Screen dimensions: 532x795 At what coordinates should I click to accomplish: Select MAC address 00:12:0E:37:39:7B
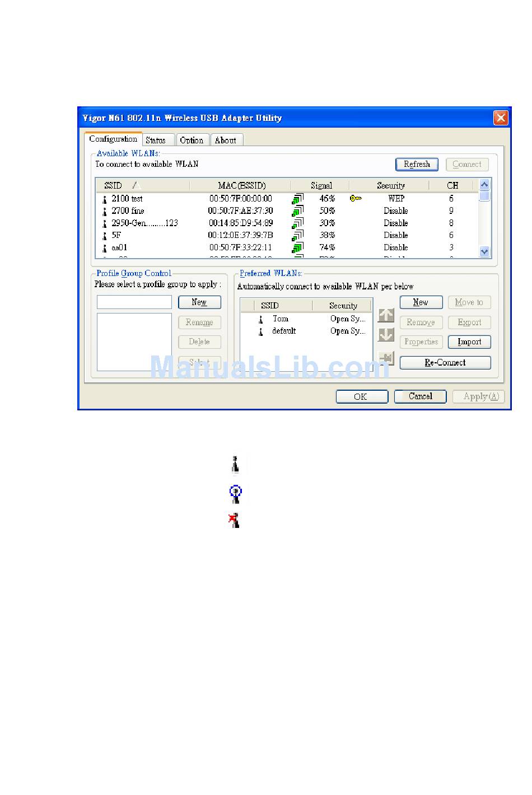(241, 236)
